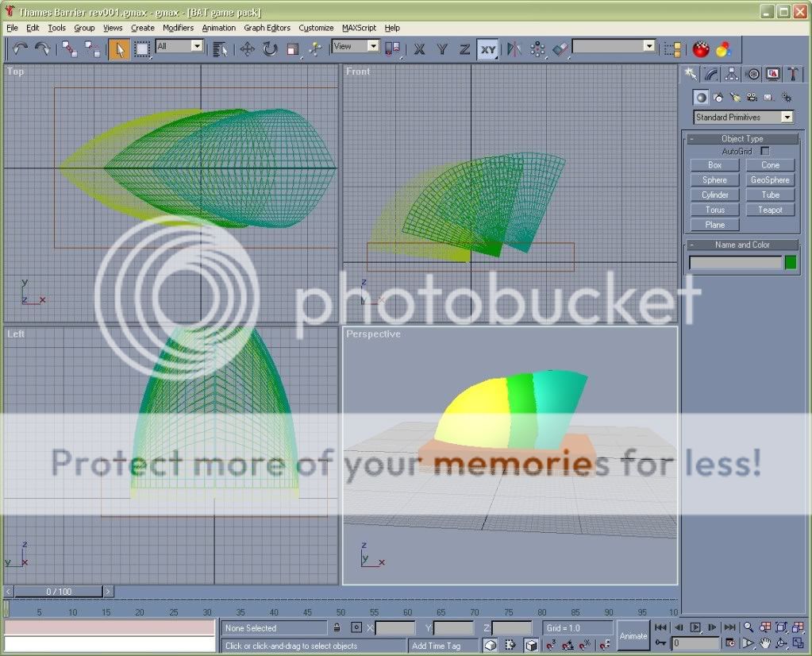Select the Lights category icon
This screenshot has width=812, height=656.
[x=735, y=97]
